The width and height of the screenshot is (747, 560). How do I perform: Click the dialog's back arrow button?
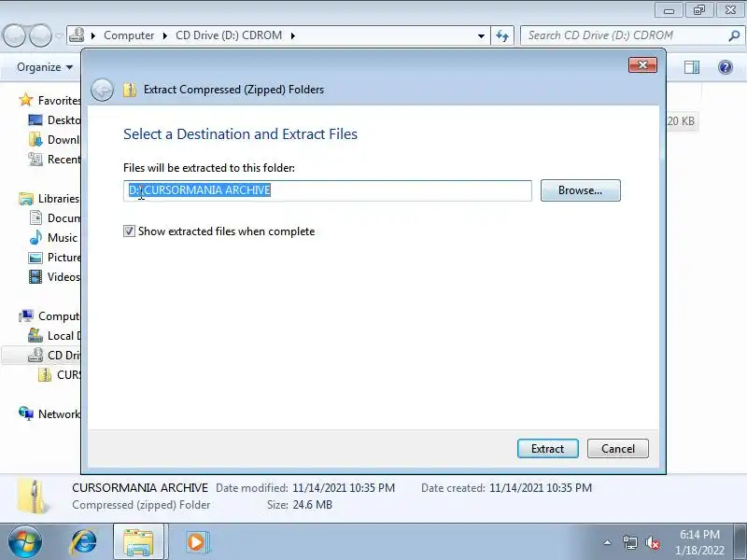click(102, 90)
